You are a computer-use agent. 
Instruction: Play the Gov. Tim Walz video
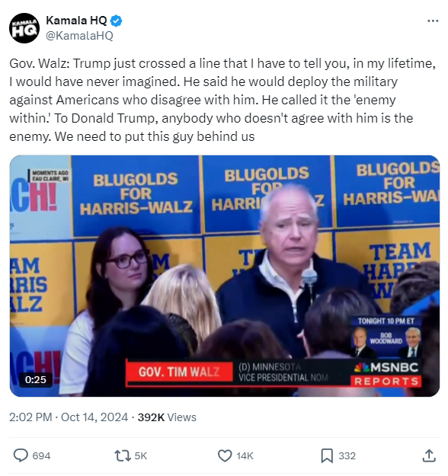coord(225,276)
